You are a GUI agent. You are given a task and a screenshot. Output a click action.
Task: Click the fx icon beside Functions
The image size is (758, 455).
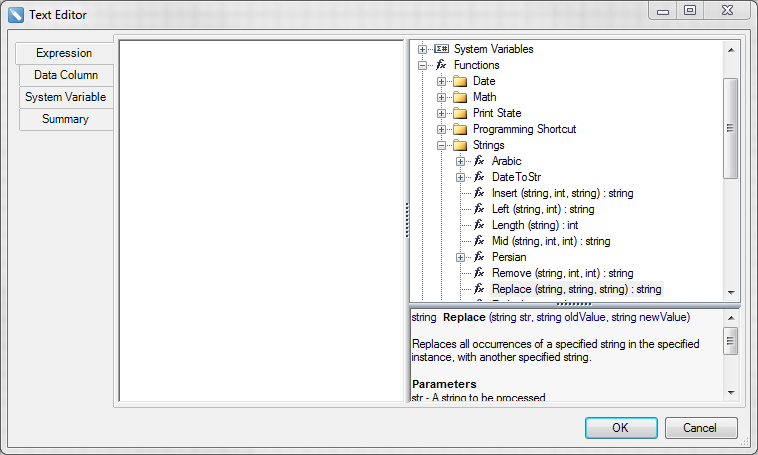pyautogui.click(x=441, y=65)
